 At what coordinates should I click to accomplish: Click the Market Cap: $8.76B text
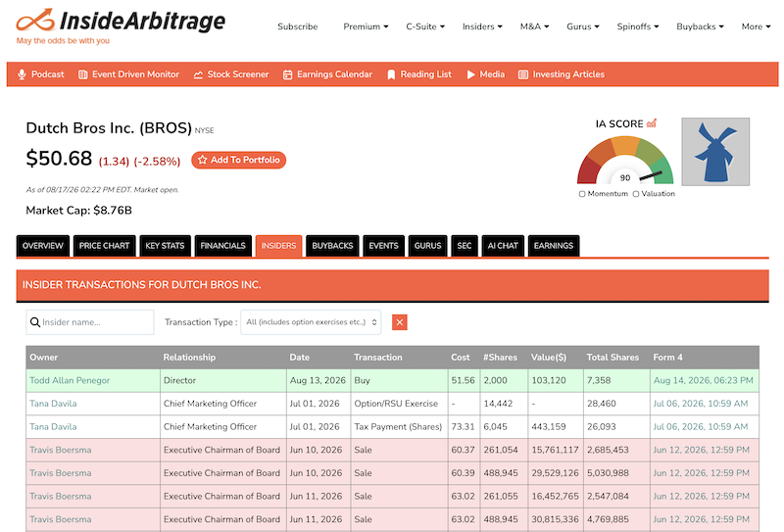coord(79,211)
